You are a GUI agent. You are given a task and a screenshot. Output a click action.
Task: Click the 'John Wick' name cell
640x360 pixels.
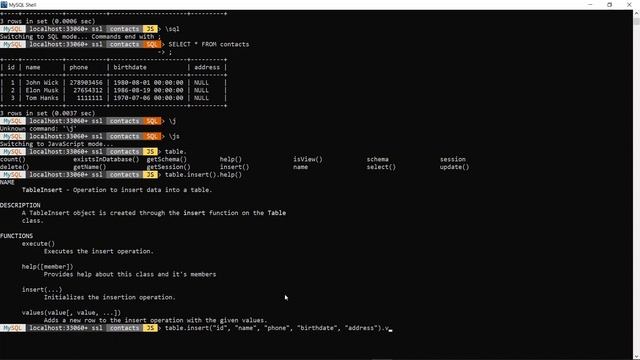[42, 82]
